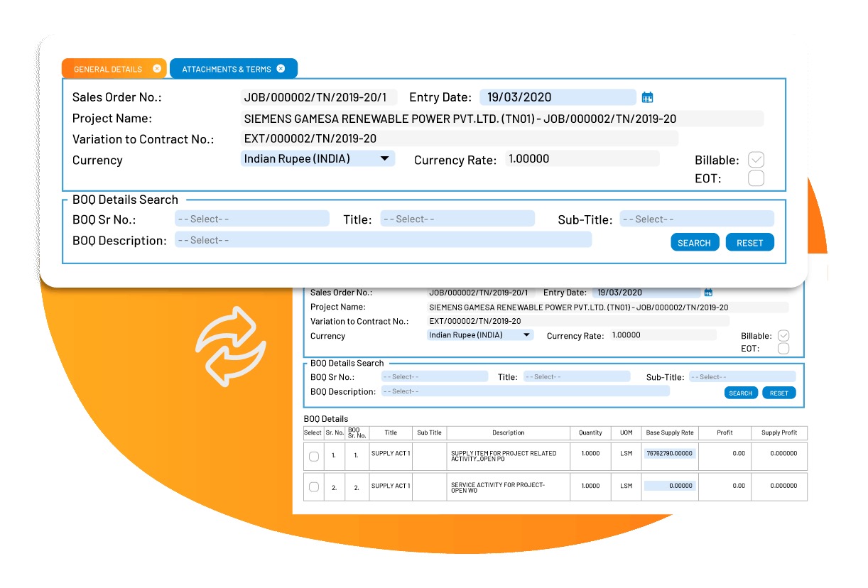Open the Currency dropdown showing Indian Rupee (INDIA)
Viewport: 868px width, 588px height.
(x=317, y=158)
